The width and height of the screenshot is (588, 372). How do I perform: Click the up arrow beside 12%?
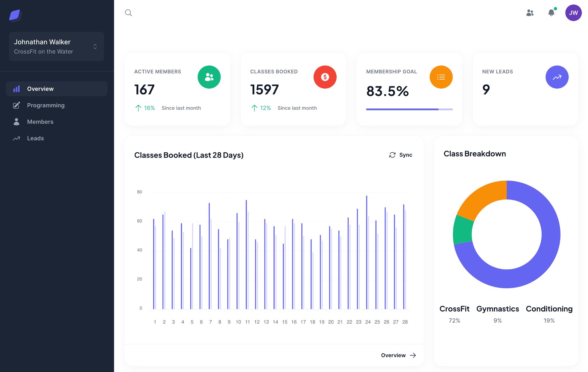(x=254, y=108)
